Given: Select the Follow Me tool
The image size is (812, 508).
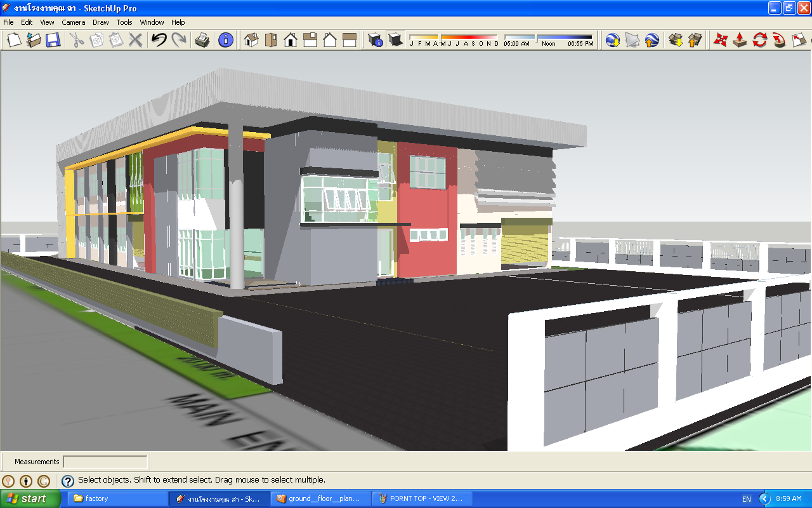Looking at the screenshot, I should pos(779,40).
